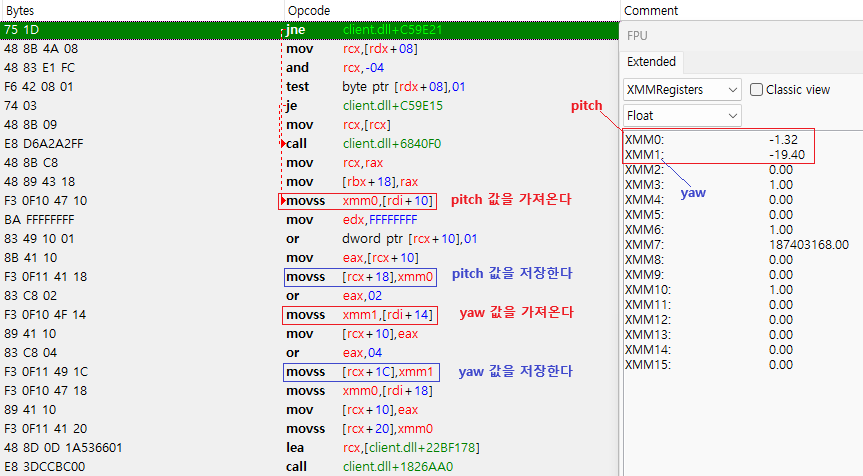This screenshot has height=476, width=863.
Task: Select the movss xmm0,[rdi+10] instruction
Action: 358,201
